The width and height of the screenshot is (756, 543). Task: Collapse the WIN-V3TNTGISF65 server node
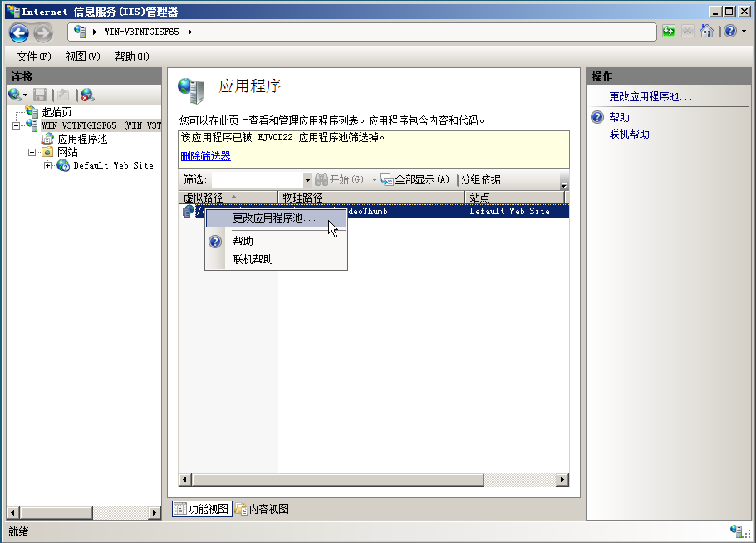tap(17, 125)
